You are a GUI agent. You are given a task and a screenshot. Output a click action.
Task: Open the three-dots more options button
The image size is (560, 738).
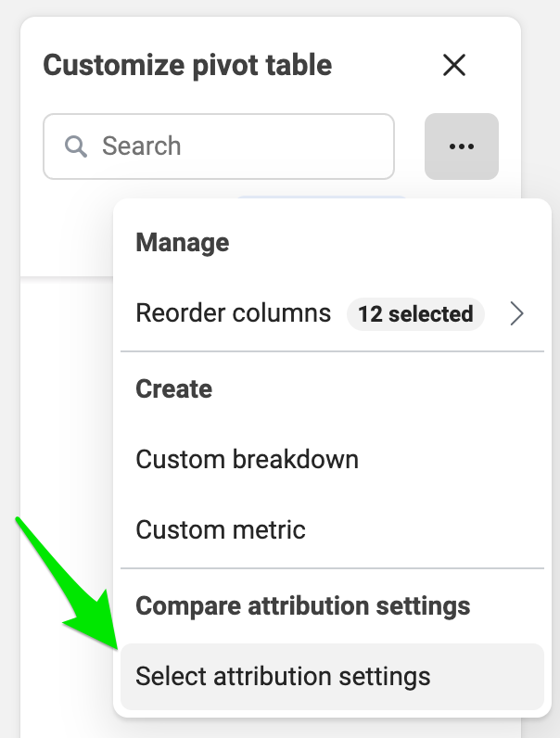coord(461,146)
